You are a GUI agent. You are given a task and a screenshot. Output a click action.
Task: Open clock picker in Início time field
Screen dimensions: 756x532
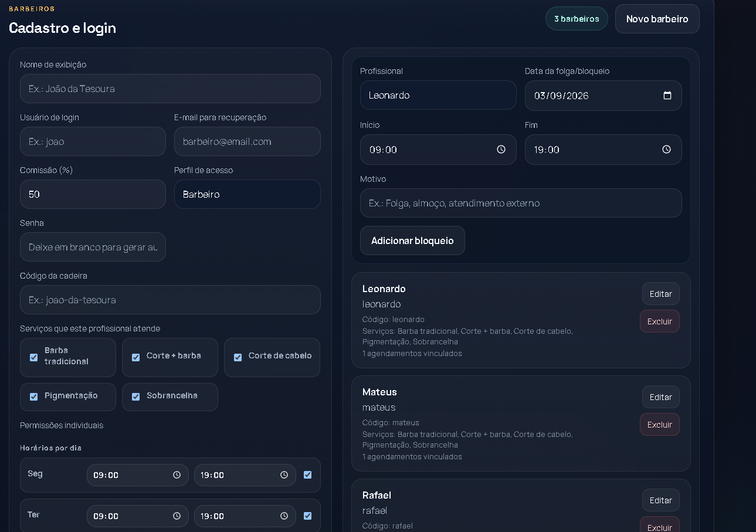click(501, 150)
